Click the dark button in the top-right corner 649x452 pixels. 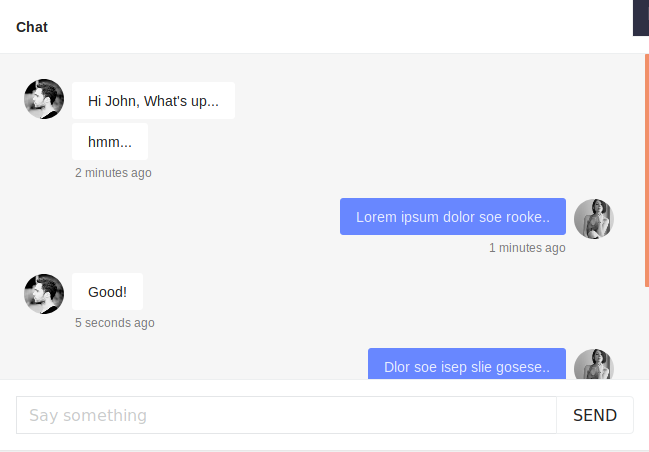(x=640, y=18)
